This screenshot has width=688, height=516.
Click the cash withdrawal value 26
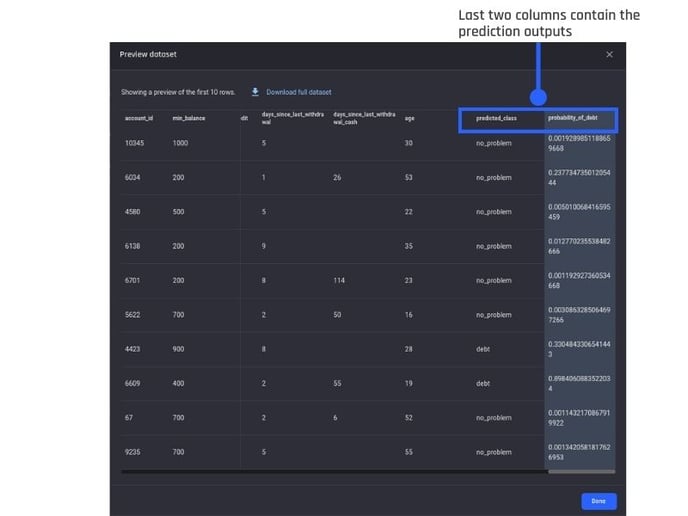coord(337,177)
